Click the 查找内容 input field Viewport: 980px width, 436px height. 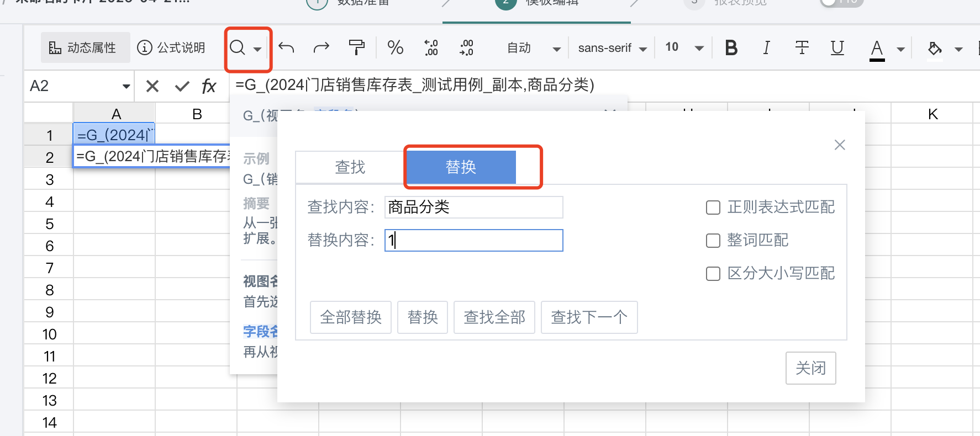(x=473, y=207)
